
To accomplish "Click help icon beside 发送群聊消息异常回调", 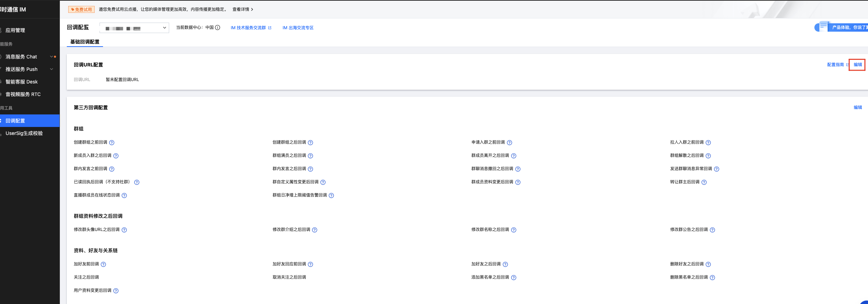I will [x=717, y=169].
